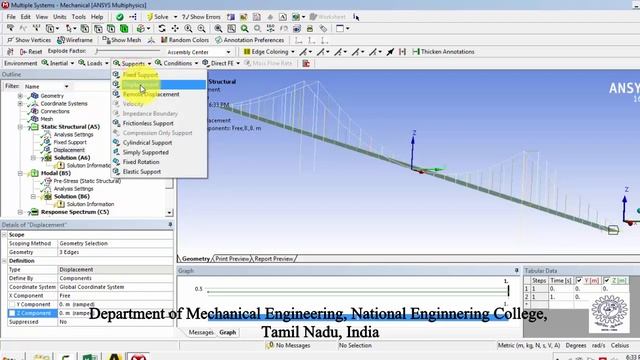This screenshot has height=360, width=640.
Task: Switch to the Print Preview tab
Action: (232, 258)
